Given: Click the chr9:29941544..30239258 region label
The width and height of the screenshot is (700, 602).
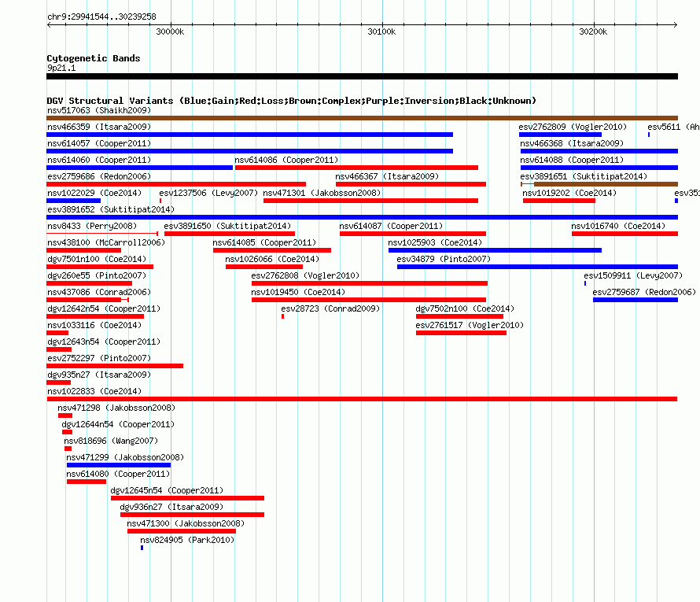Looking at the screenshot, I should tap(101, 17).
